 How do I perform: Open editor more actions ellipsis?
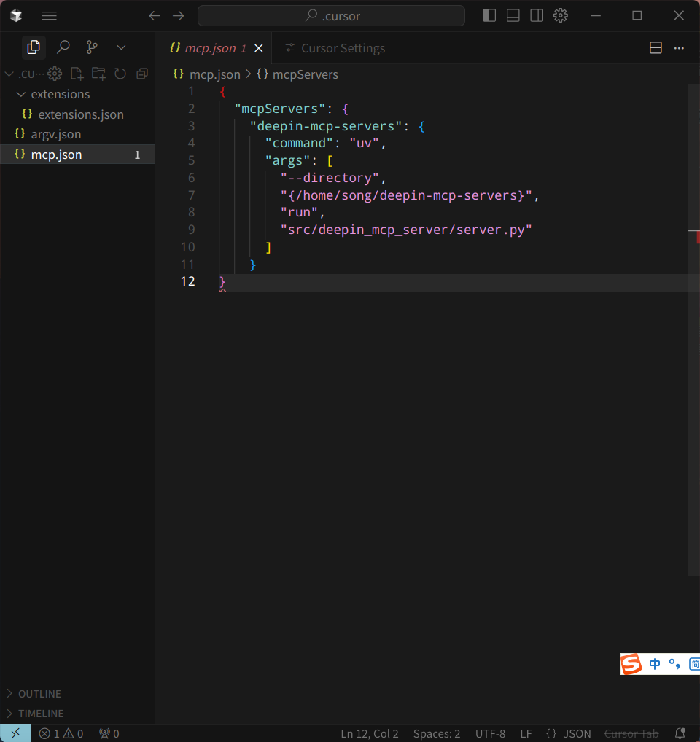679,48
